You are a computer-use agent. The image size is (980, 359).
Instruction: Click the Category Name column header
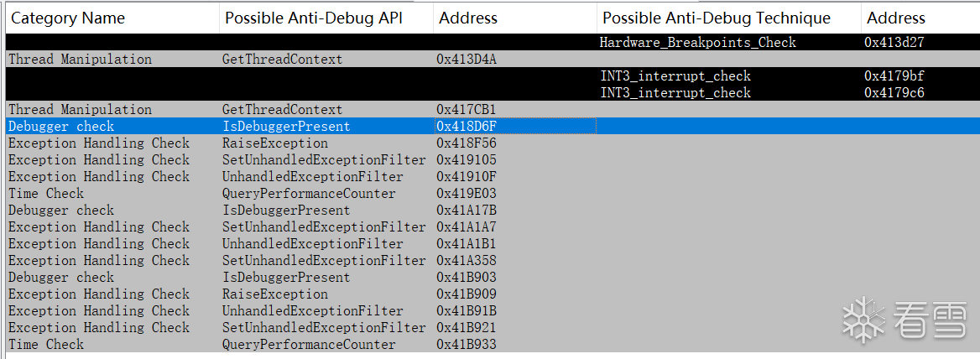[x=68, y=18]
